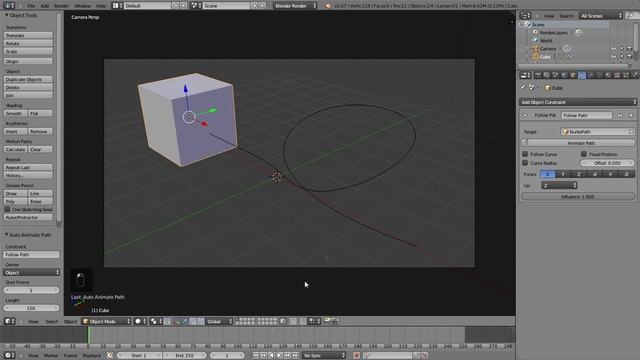Image resolution: width=640 pixels, height=360 pixels.
Task: Open the Add menu in top bar
Action: (x=44, y=6)
